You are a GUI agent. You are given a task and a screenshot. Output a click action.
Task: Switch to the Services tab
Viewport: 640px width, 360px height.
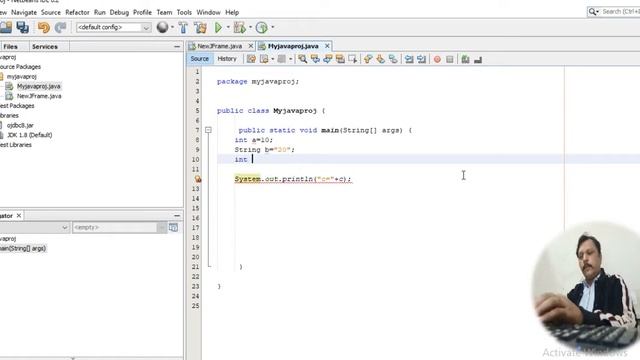coord(45,47)
